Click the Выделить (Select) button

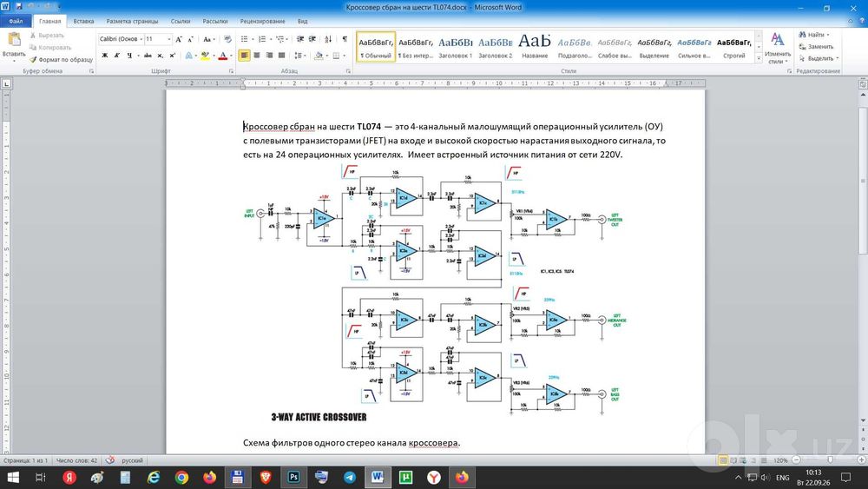[x=819, y=58]
